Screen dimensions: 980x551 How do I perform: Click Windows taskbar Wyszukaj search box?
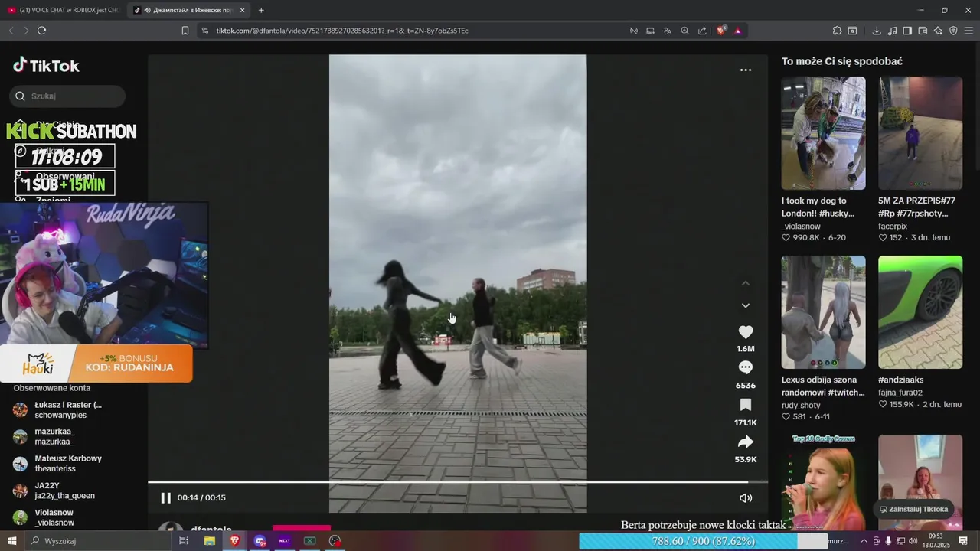coord(97,541)
